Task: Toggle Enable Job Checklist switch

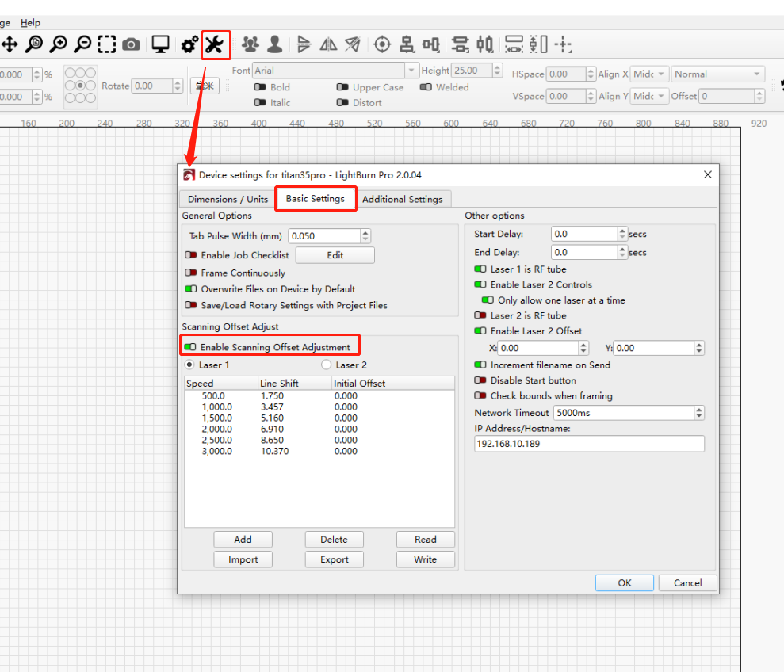Action: coord(190,255)
